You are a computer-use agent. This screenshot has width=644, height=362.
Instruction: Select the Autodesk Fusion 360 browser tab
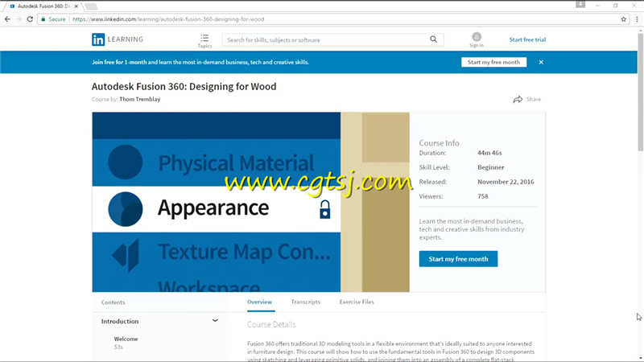(x=43, y=6)
